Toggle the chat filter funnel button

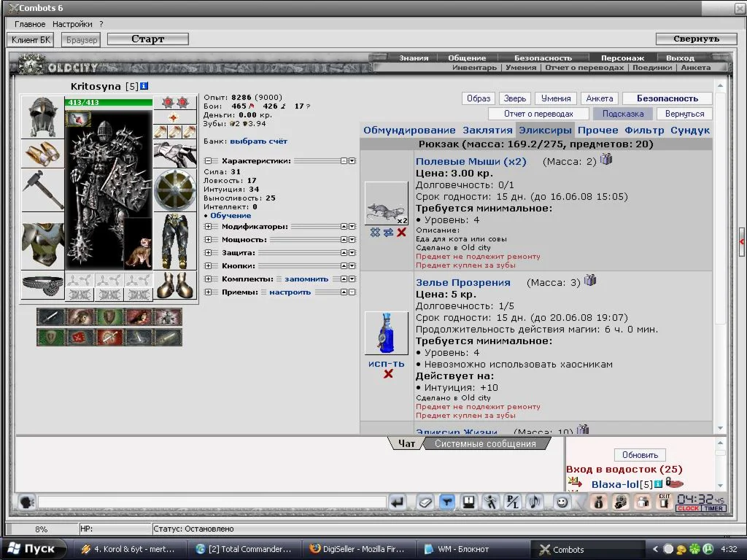pyautogui.click(x=447, y=502)
